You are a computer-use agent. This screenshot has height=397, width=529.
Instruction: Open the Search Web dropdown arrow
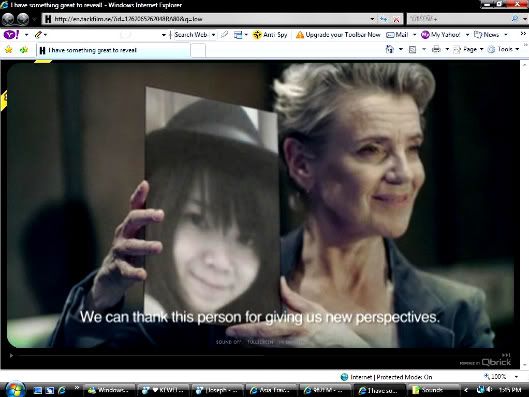[x=213, y=35]
